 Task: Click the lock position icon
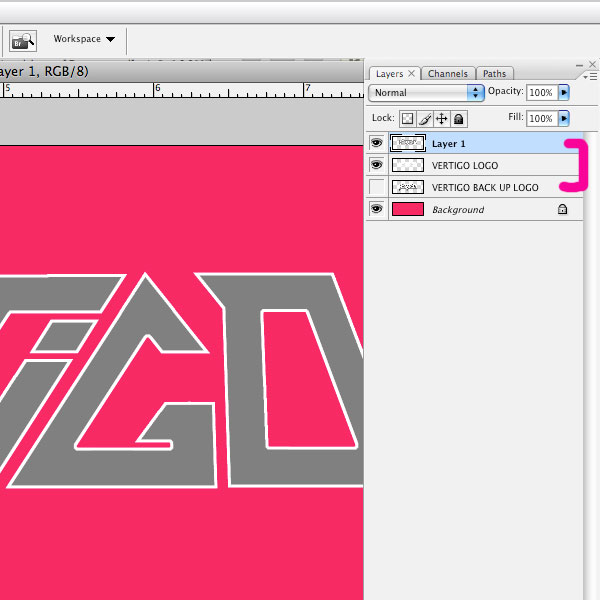point(442,119)
